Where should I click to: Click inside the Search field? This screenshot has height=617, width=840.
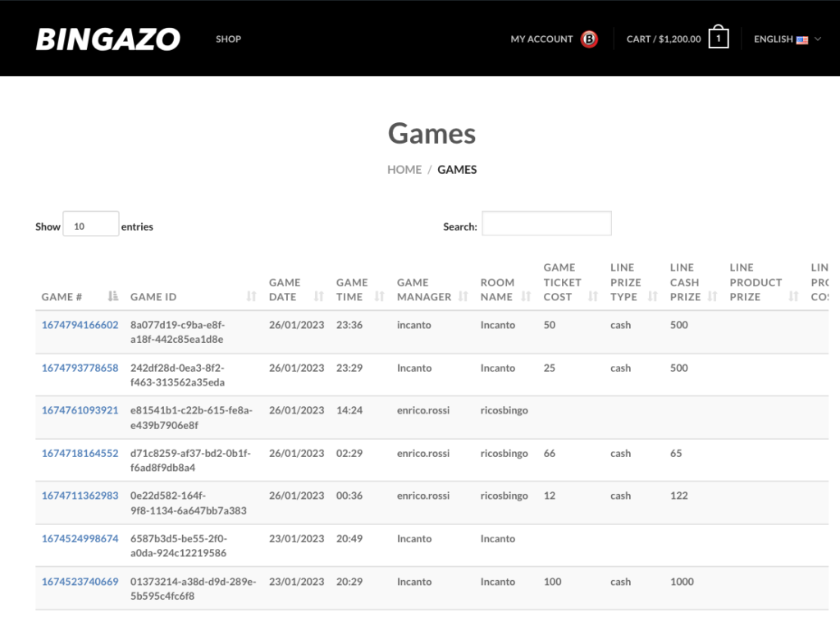[546, 223]
